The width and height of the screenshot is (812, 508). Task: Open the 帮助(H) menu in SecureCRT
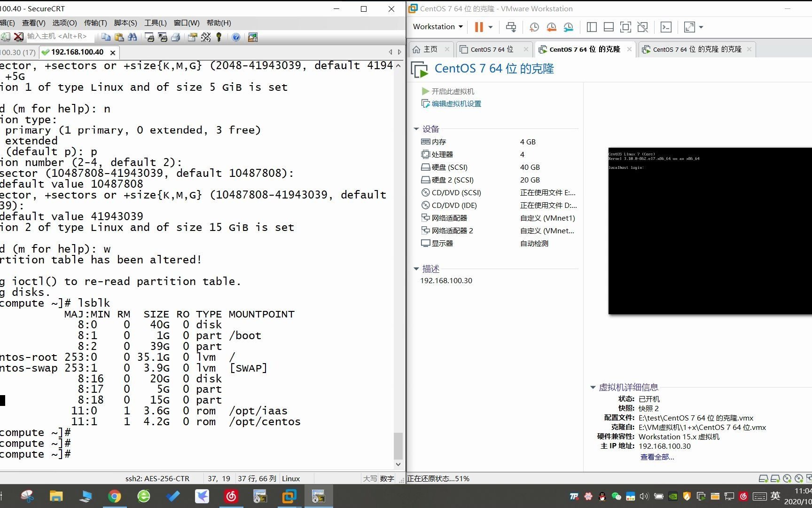pyautogui.click(x=219, y=23)
